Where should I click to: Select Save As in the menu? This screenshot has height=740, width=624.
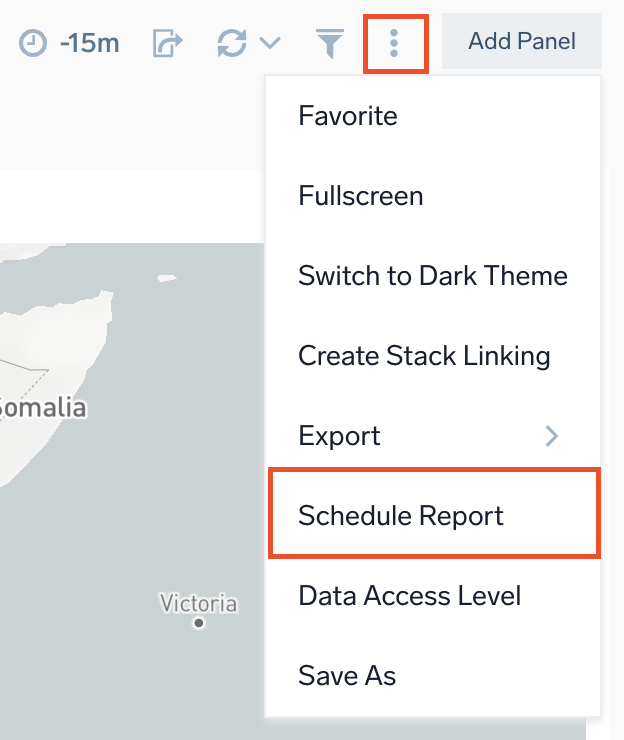(347, 676)
